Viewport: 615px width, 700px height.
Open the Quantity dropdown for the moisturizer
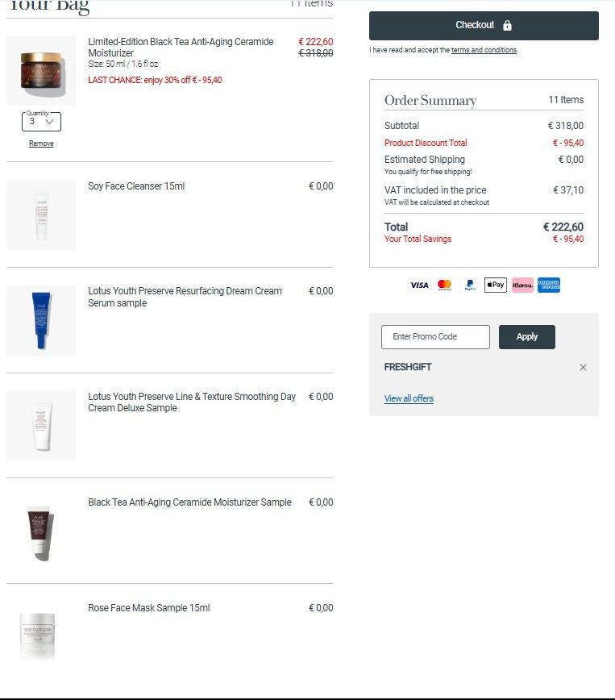(41, 122)
